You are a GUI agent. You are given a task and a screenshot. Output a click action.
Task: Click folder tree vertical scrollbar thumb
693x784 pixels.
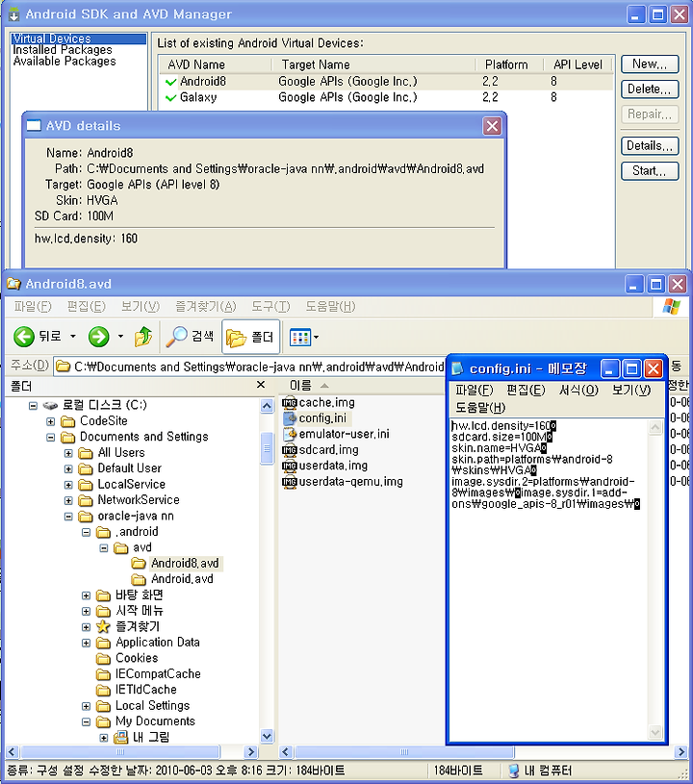point(268,447)
